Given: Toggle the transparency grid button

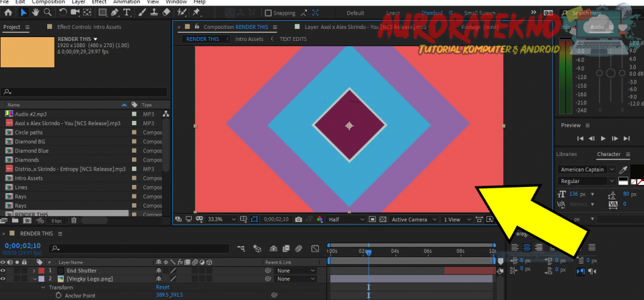Looking at the screenshot, I should click(x=383, y=219).
